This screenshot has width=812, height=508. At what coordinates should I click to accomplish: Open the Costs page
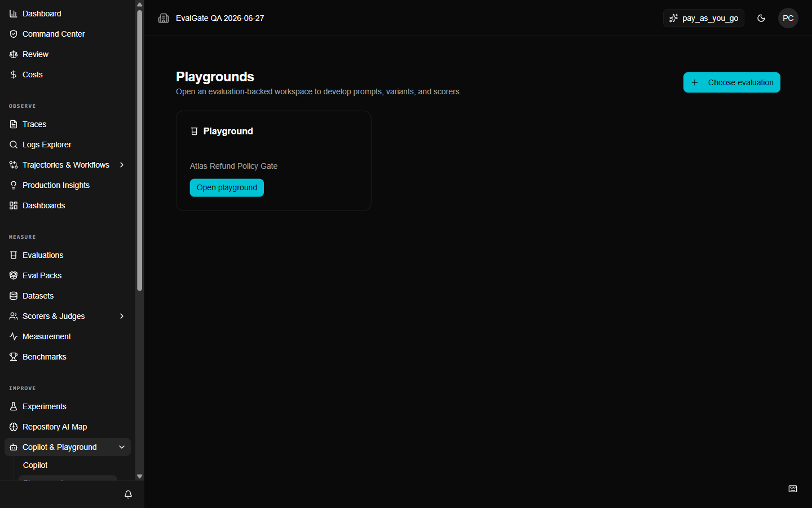pyautogui.click(x=68, y=75)
